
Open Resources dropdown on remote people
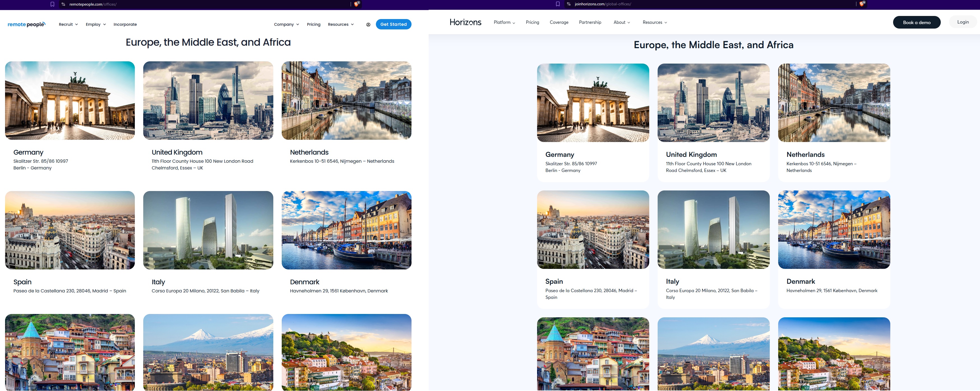[341, 24]
